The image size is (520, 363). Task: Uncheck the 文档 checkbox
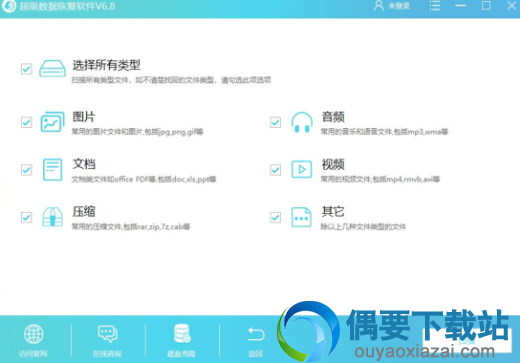(x=26, y=170)
